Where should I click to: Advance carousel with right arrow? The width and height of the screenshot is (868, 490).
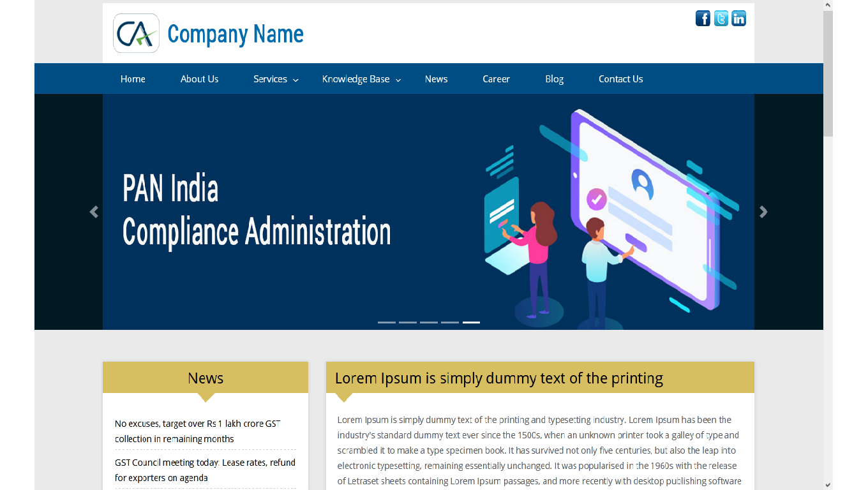(x=763, y=212)
